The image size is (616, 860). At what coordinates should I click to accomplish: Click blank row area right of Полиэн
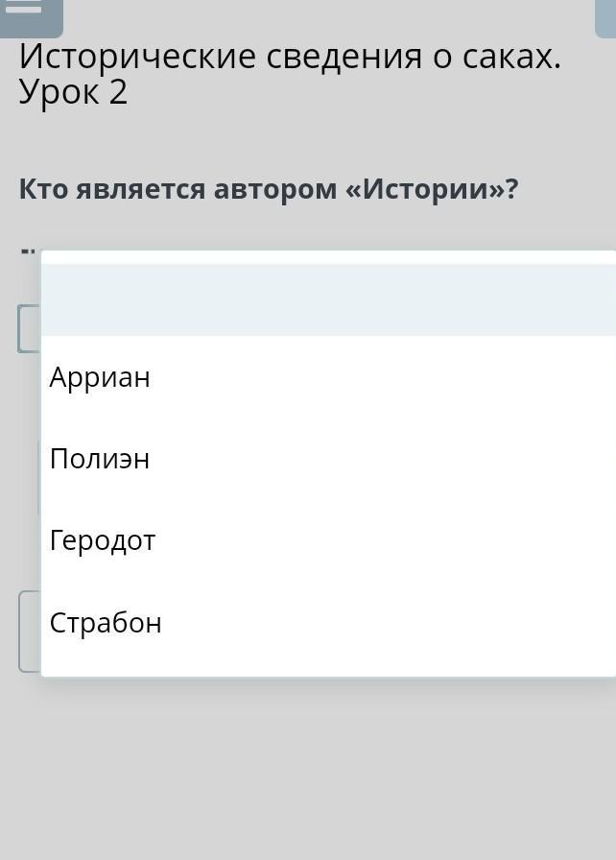pyautogui.click(x=384, y=459)
